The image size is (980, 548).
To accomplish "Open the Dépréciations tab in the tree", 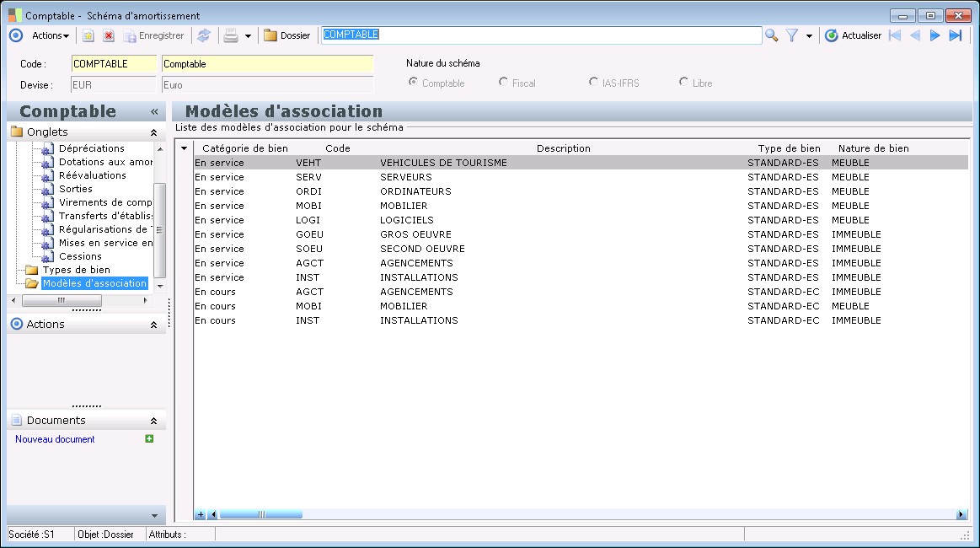I will pos(91,148).
